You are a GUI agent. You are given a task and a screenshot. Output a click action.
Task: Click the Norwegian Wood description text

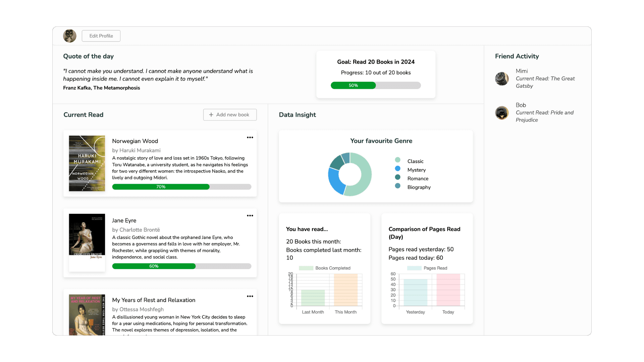(180, 168)
